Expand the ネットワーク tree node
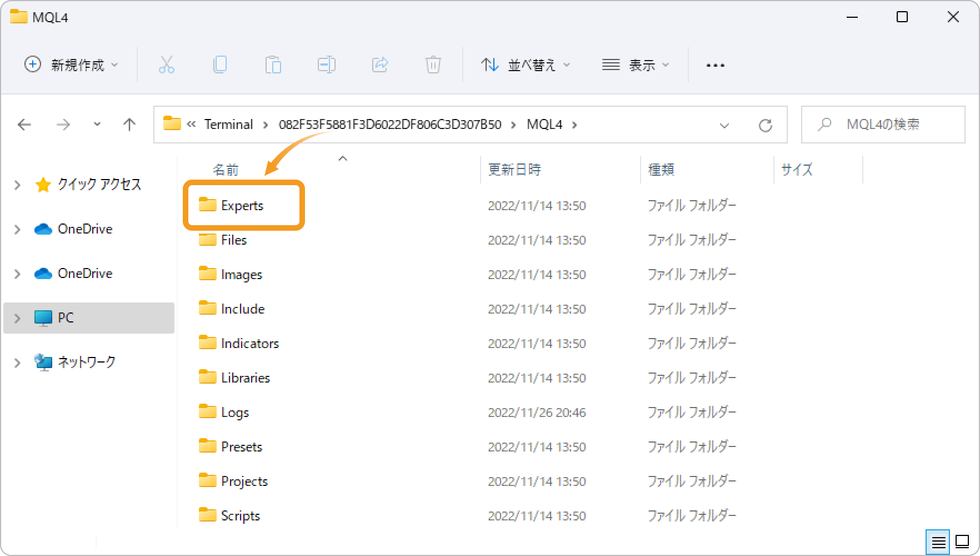The image size is (980, 556). (x=17, y=363)
